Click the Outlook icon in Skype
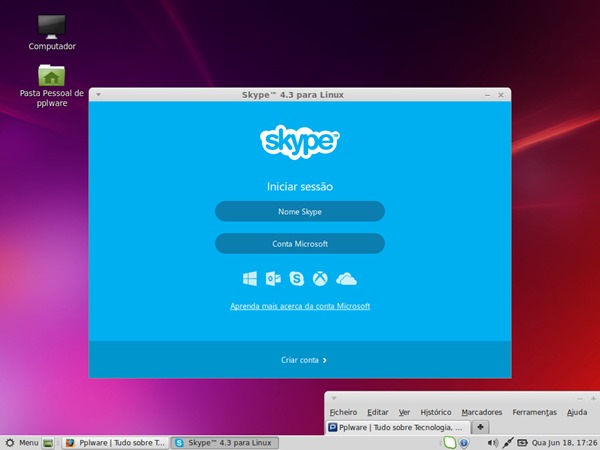This screenshot has width=600, height=450. tap(273, 279)
